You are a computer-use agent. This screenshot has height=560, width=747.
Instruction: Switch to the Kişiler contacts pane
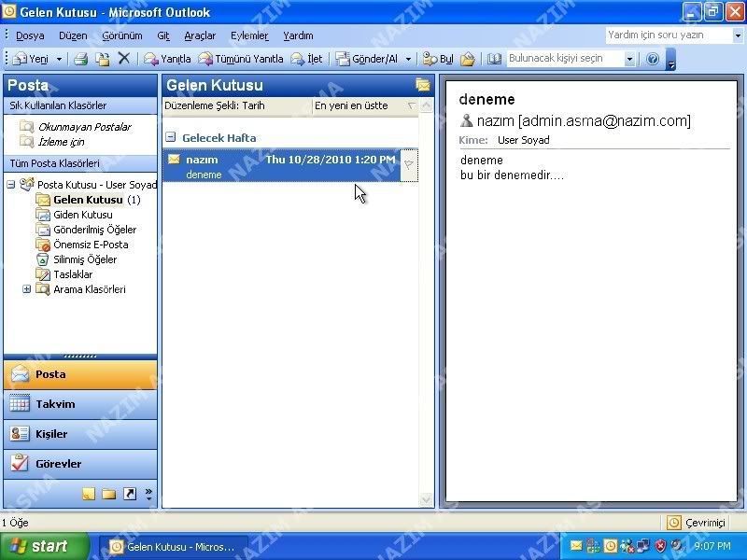point(80,434)
